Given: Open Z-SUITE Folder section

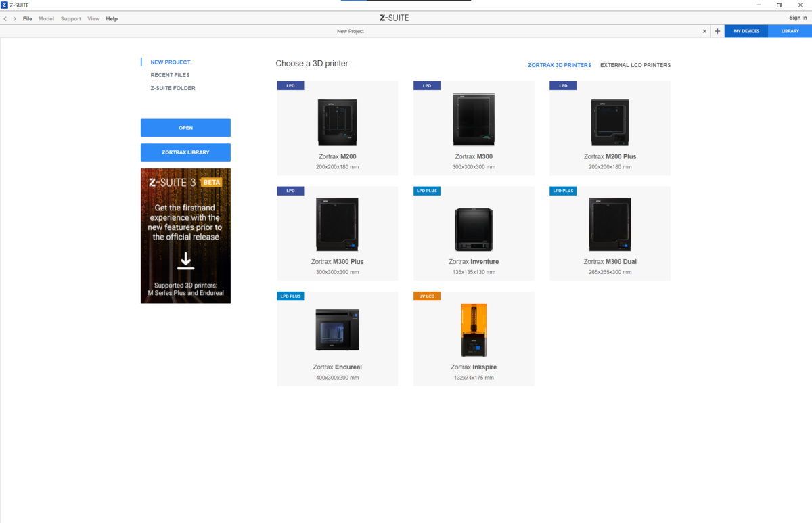Looking at the screenshot, I should pos(173,88).
